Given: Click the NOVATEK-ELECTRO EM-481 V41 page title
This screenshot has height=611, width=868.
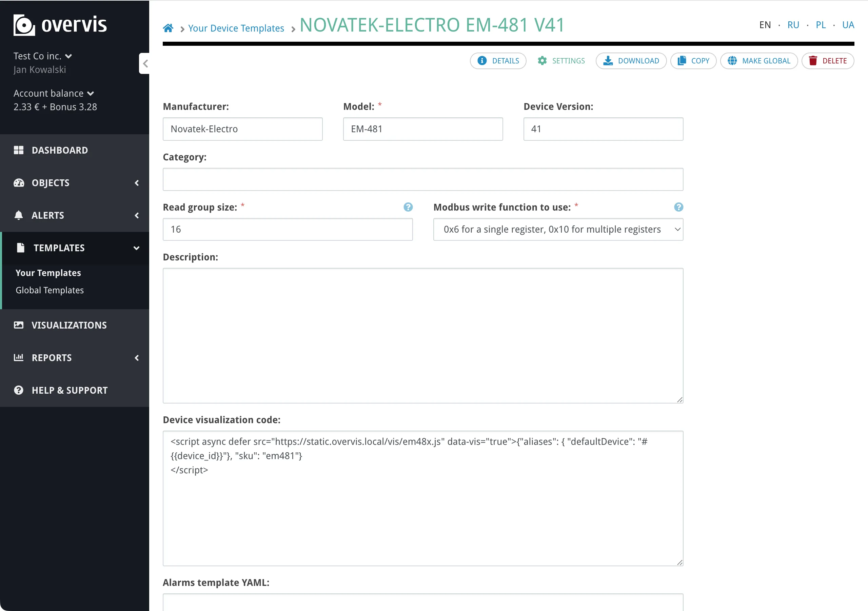Looking at the screenshot, I should [432, 25].
